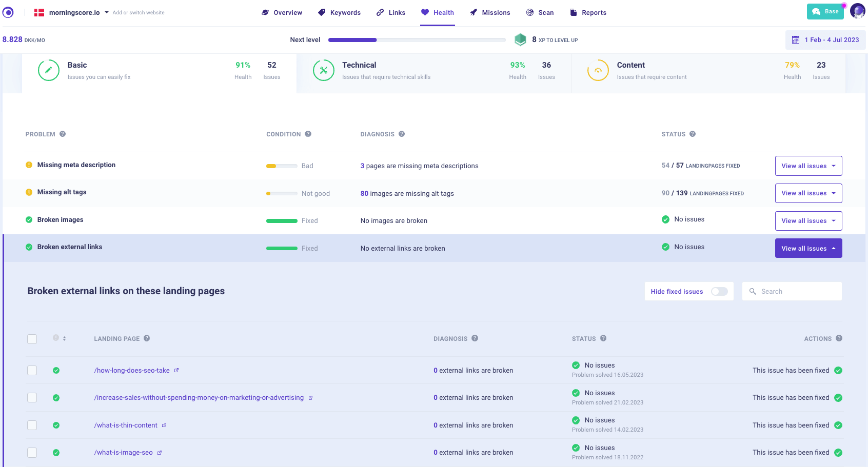Click the help icon next to ACTIONS
The width and height of the screenshot is (868, 467).
click(x=839, y=338)
